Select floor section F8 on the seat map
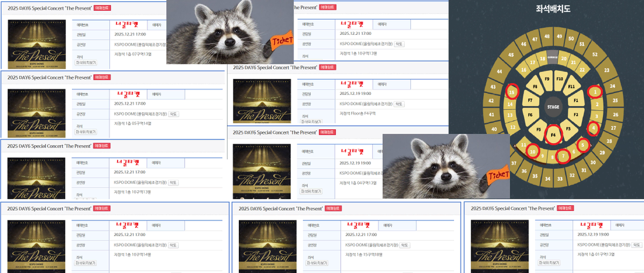The image size is (644, 273). 535,86
